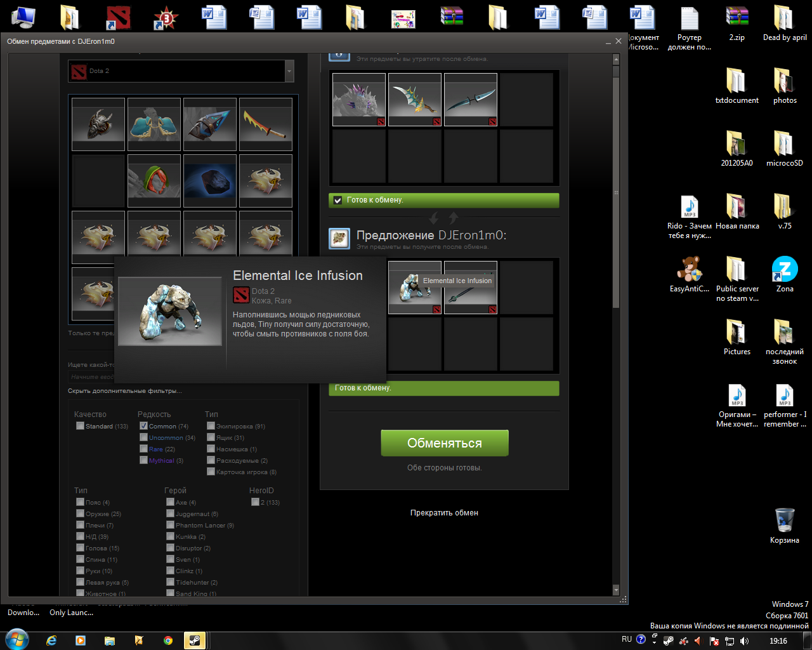This screenshot has height=650, width=812.
Task: Click the dark teal dagger in your offer
Action: 471,100
